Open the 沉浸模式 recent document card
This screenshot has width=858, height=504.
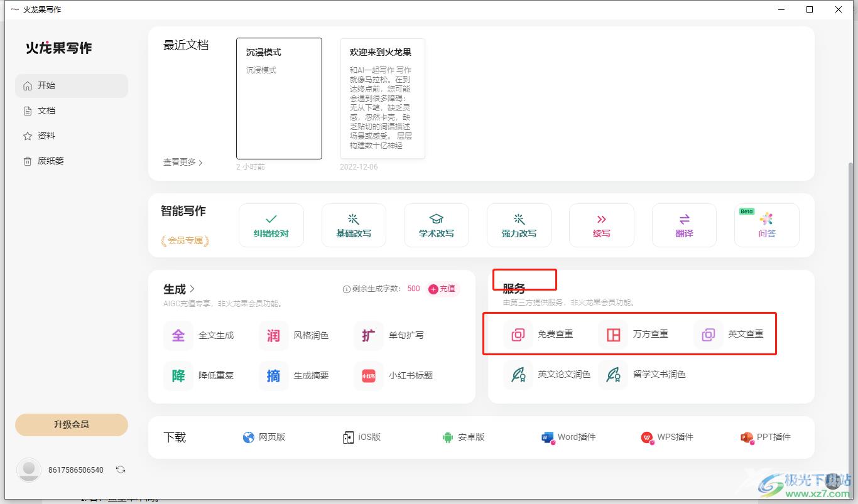279,99
